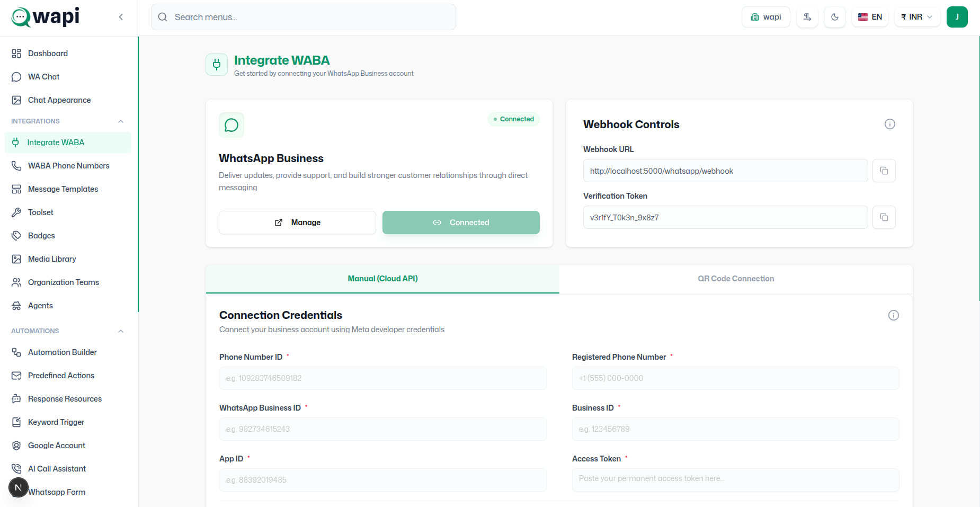Open the Keyword Trigger icon
The height and width of the screenshot is (507, 980).
tap(16, 422)
